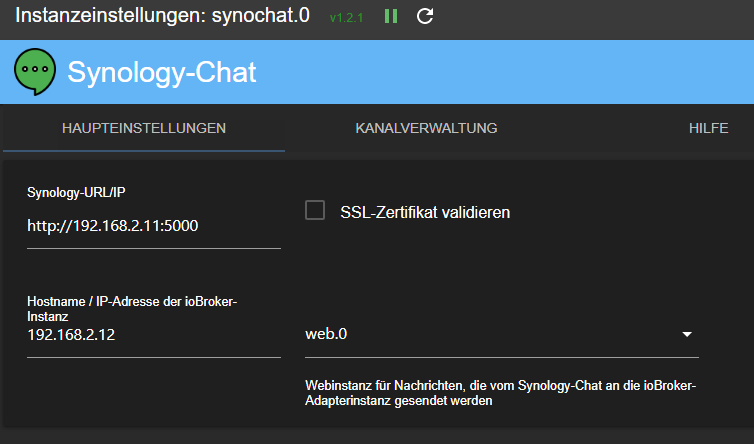
Task: Pause the synochat.0 adapter instance
Action: [x=391, y=17]
